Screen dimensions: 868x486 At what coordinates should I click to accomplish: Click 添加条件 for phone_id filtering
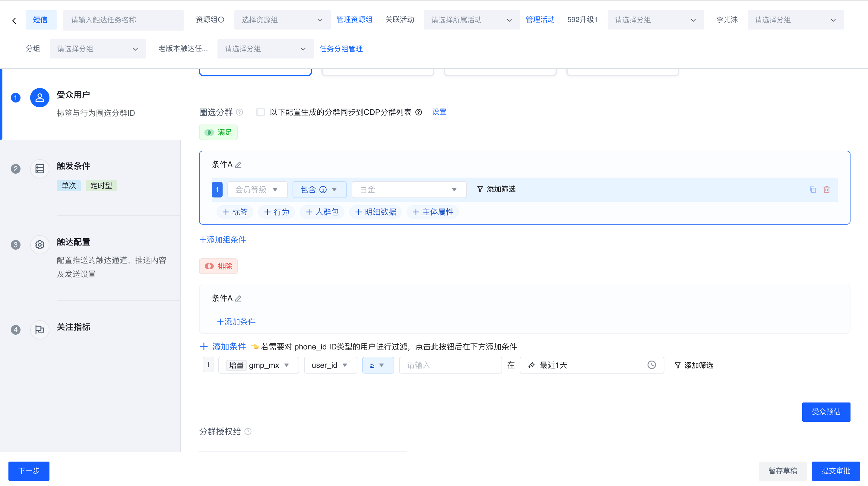pyautogui.click(x=223, y=347)
